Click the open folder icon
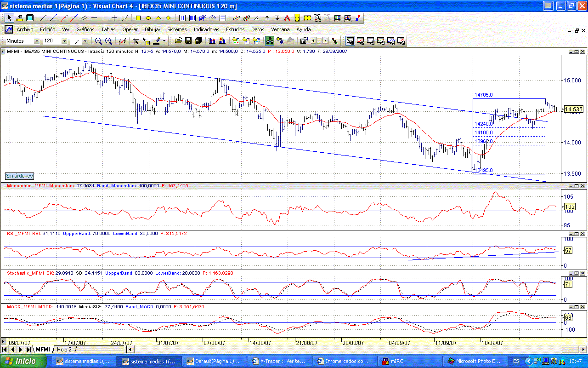Image resolution: width=588 pixels, height=368 pixels. [178, 41]
